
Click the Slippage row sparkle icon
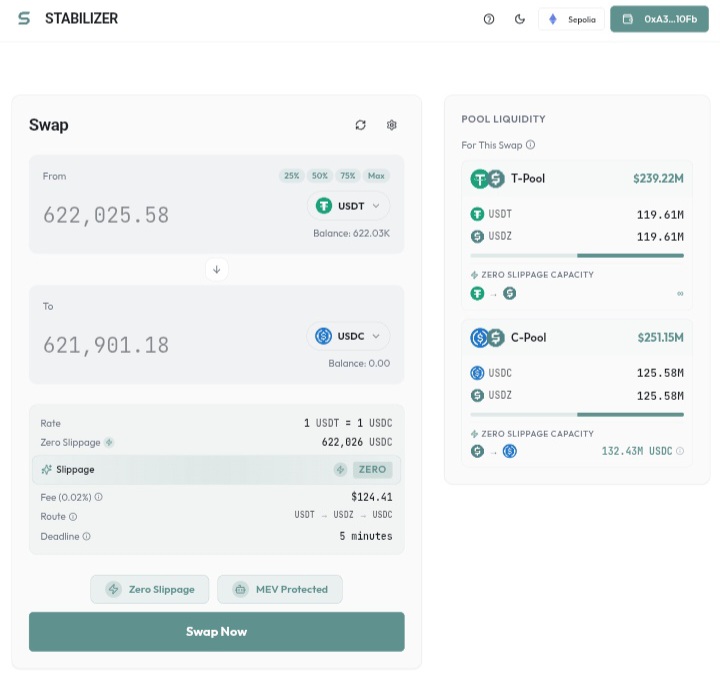[46, 470]
